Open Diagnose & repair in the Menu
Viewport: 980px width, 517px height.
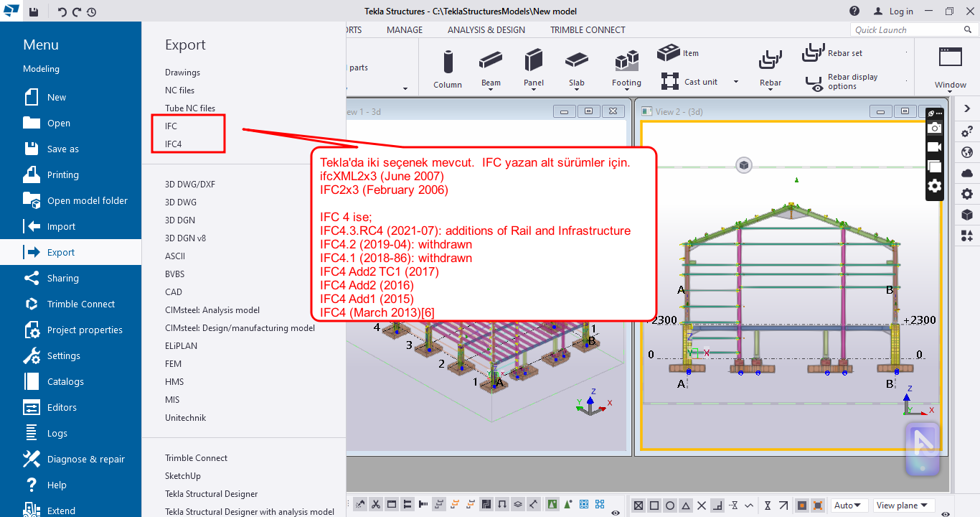(70, 459)
